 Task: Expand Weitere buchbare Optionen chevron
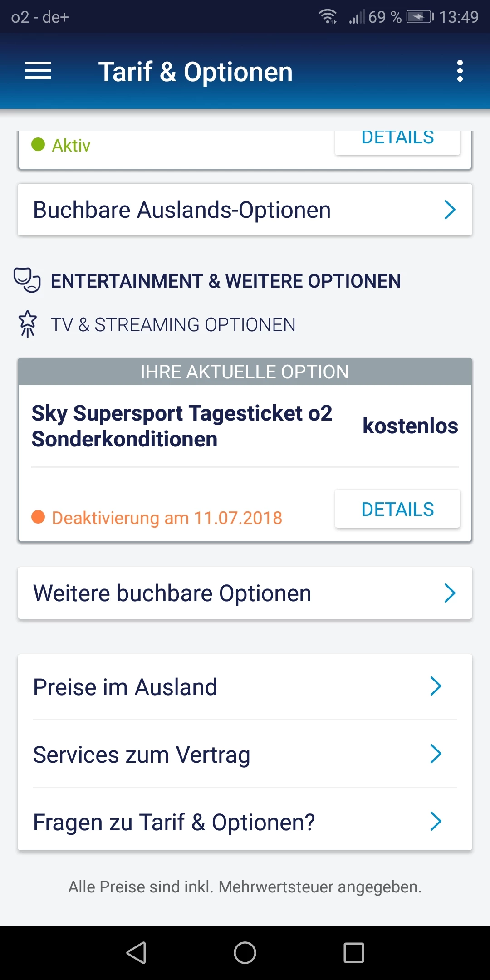pos(450,593)
